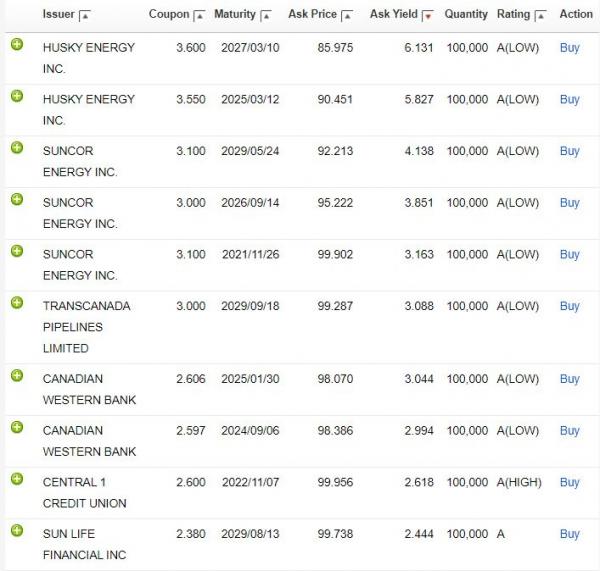Image resolution: width=600 pixels, height=571 pixels.
Task: Select the maturity date 2029/08/13
Action: click(250, 534)
